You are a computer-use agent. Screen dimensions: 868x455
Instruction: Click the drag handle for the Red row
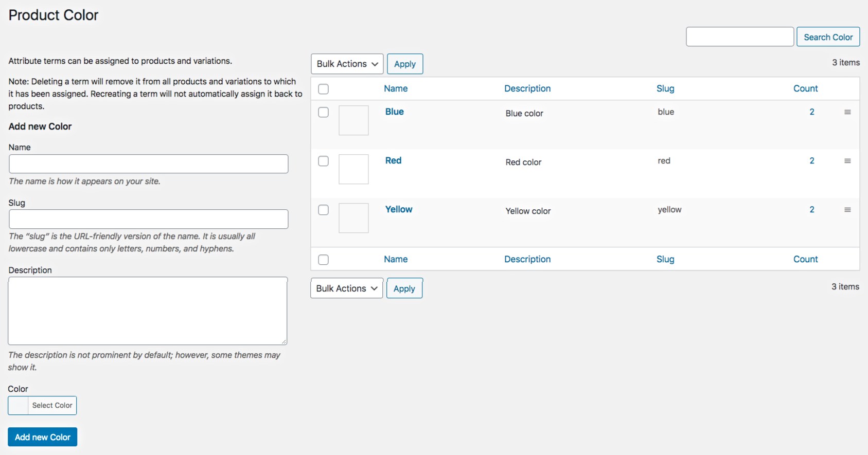point(847,161)
